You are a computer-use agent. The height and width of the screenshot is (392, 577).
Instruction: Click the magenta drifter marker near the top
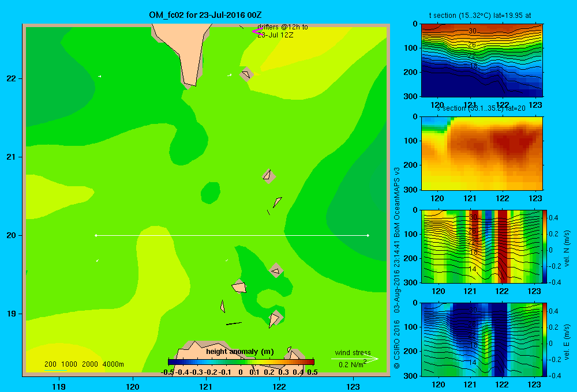(x=257, y=31)
